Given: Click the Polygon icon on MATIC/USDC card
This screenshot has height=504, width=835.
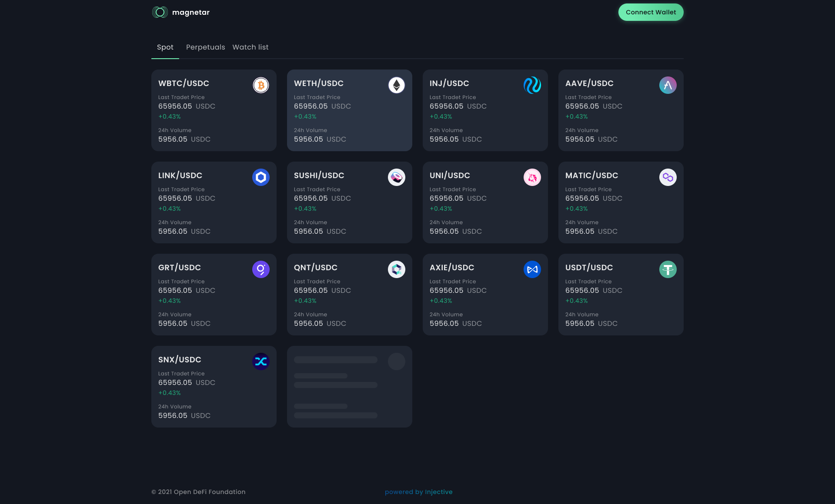Looking at the screenshot, I should (668, 177).
